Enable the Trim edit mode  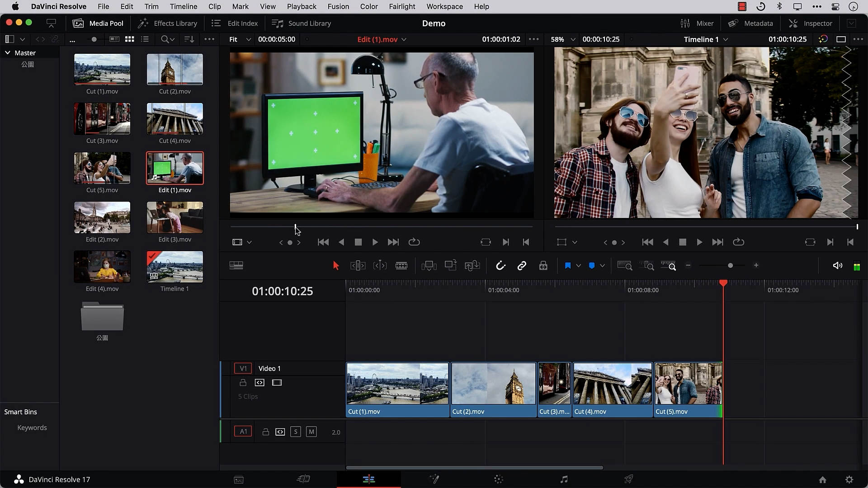coord(358,265)
